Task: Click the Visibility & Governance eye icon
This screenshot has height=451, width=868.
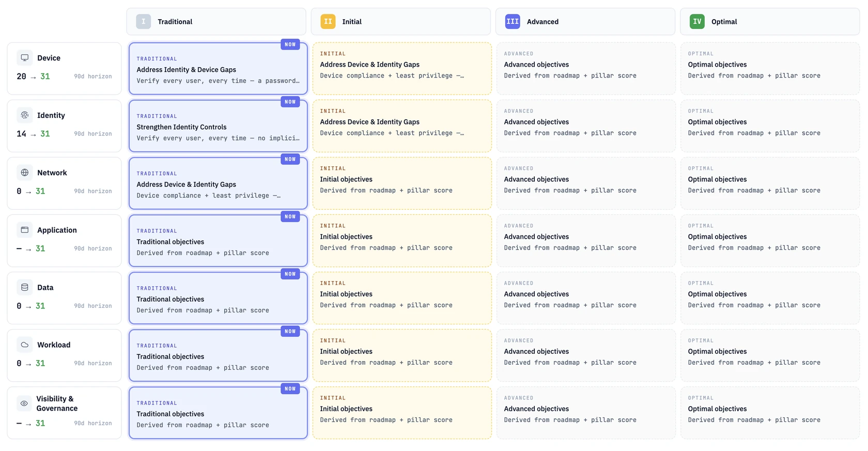Action: coord(24,403)
